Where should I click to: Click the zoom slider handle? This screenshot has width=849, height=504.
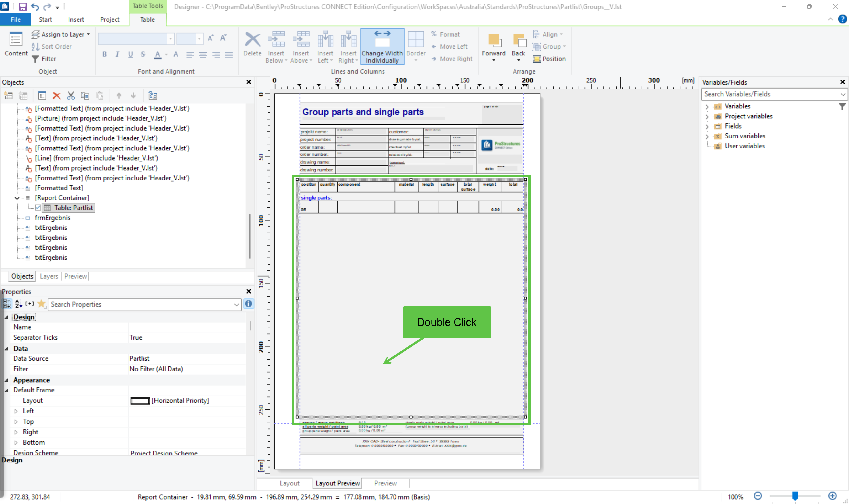[795, 496]
